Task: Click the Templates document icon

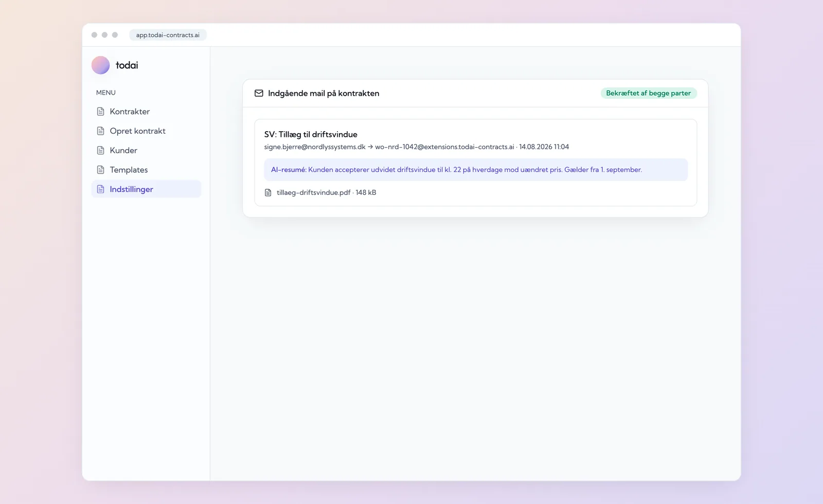Action: click(x=101, y=170)
